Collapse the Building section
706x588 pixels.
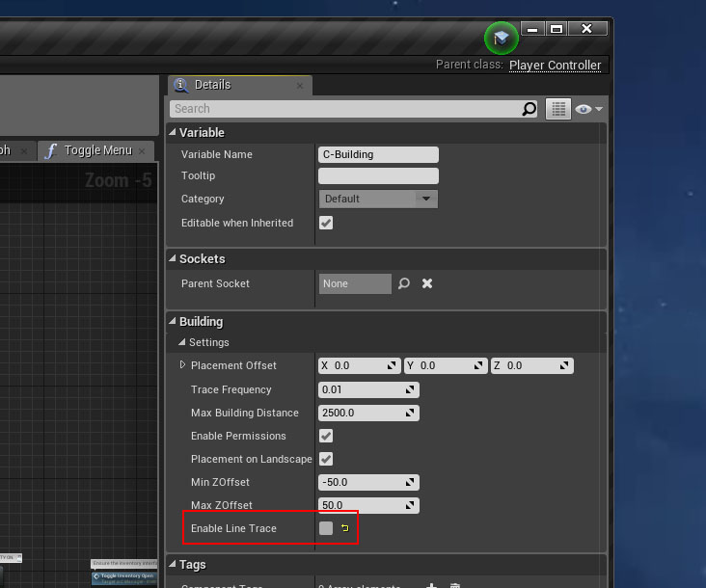(173, 322)
